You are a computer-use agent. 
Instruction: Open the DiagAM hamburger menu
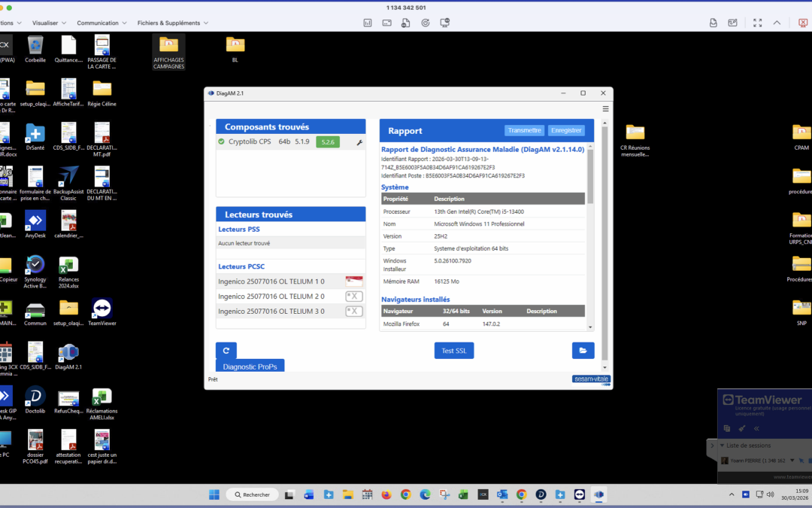coord(605,109)
